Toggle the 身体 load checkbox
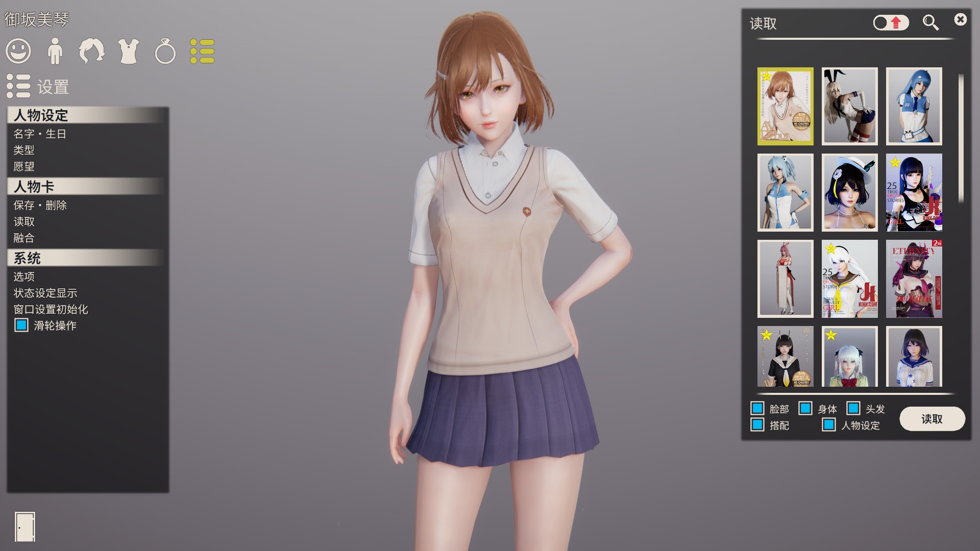 805,408
